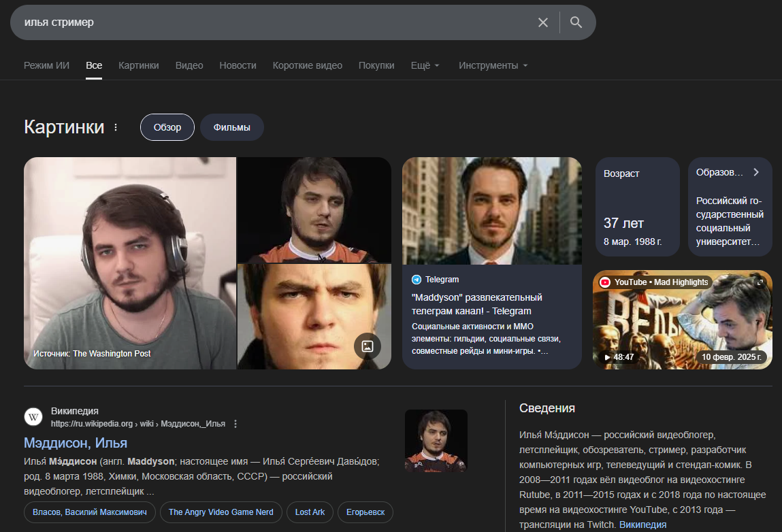Click the Википедия site name above result
782x532 pixels.
(x=74, y=411)
